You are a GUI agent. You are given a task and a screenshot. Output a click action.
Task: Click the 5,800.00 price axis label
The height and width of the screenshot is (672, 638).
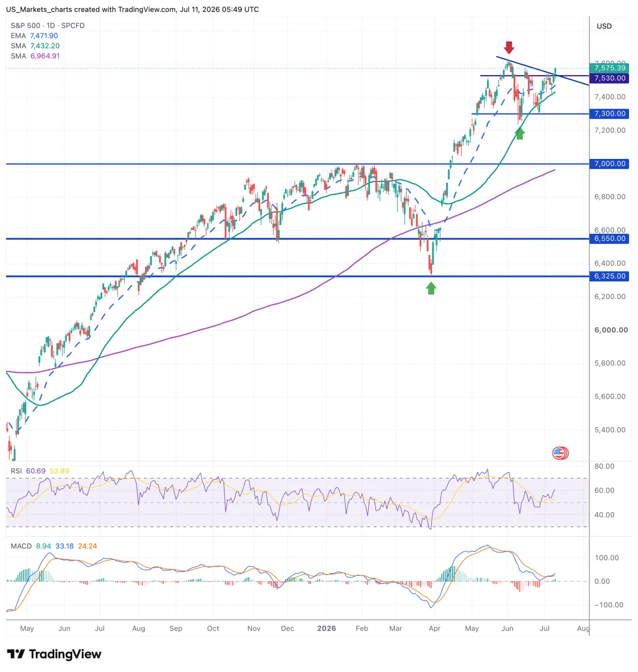(x=610, y=363)
